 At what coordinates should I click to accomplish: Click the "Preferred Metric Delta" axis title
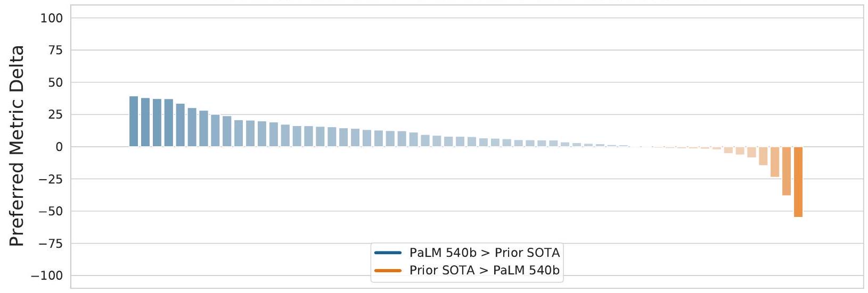pos(18,146)
